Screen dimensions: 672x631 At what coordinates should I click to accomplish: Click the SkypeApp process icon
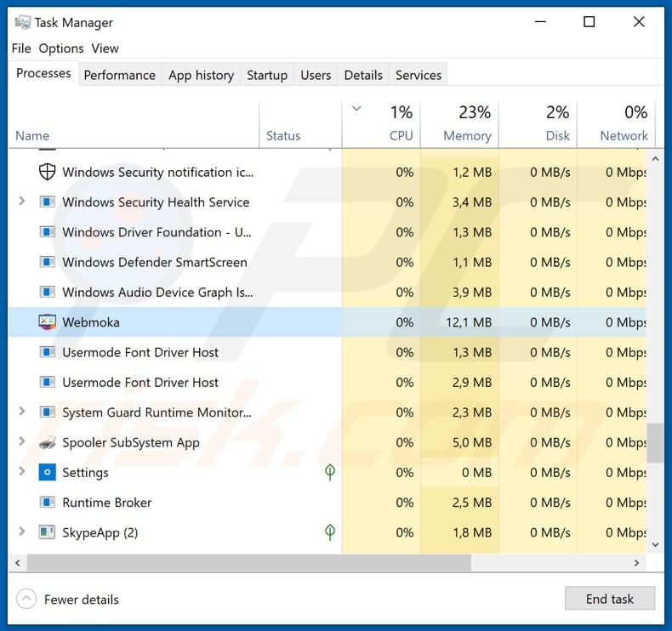tap(47, 532)
